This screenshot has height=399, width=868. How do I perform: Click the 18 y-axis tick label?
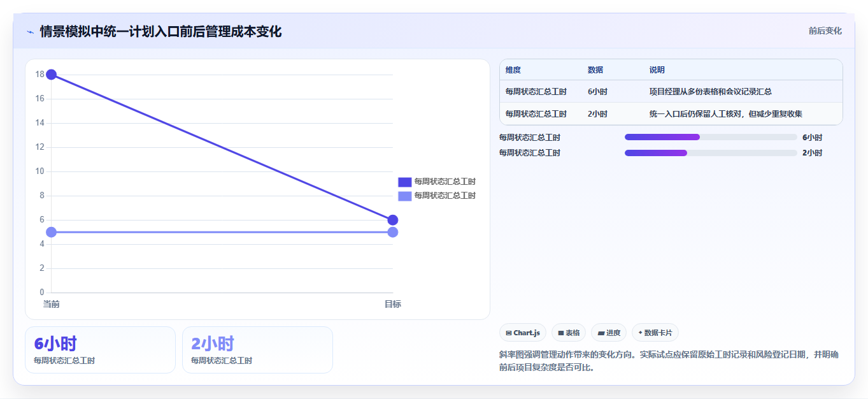click(x=39, y=75)
